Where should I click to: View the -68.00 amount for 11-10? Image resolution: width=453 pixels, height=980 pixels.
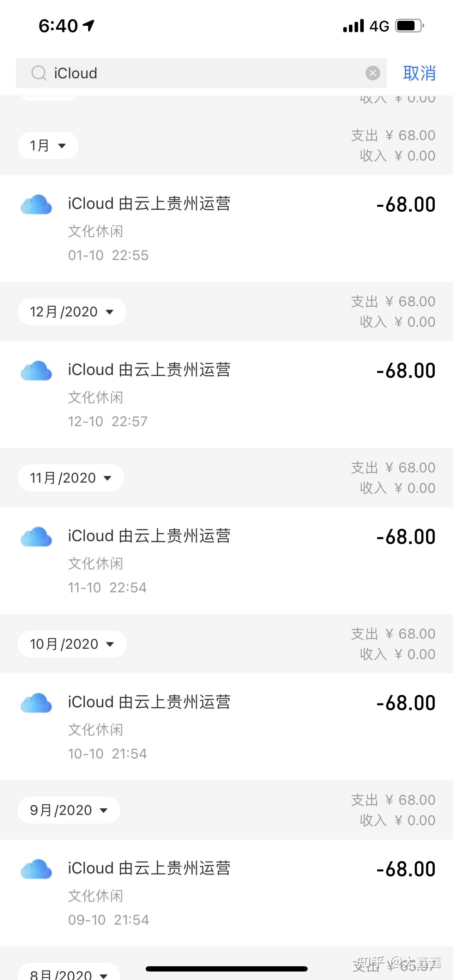coord(406,537)
